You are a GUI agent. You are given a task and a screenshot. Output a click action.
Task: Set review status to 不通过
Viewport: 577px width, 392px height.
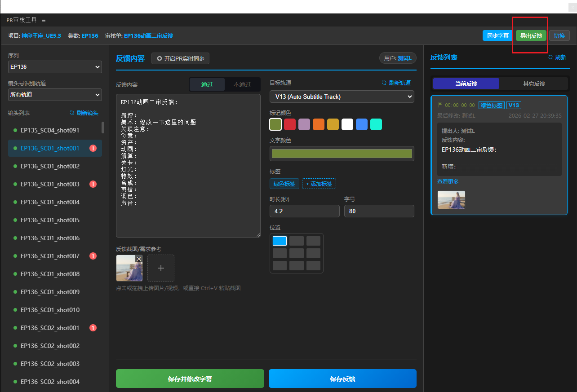coord(242,84)
